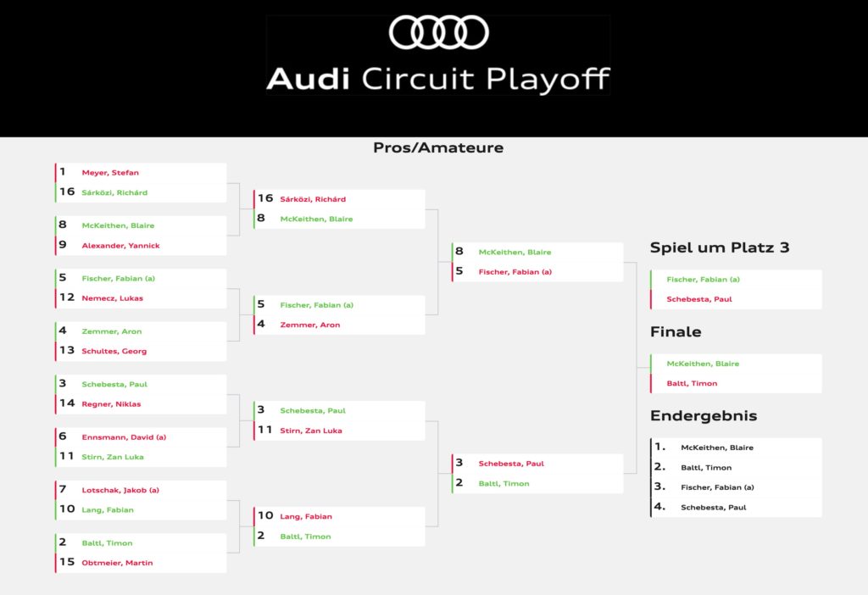
Task: Select Nemecz, Lukas seed 12 entry
Action: click(112, 298)
